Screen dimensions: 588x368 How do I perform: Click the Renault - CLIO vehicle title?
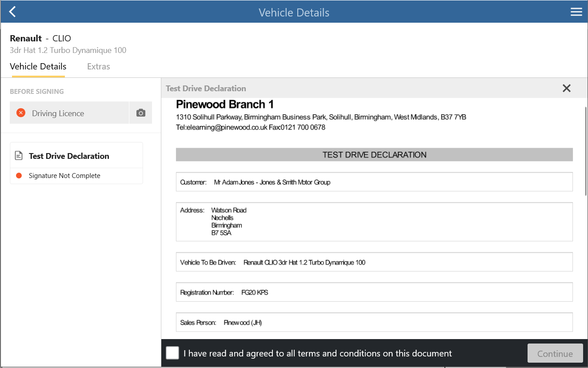pyautogui.click(x=40, y=38)
